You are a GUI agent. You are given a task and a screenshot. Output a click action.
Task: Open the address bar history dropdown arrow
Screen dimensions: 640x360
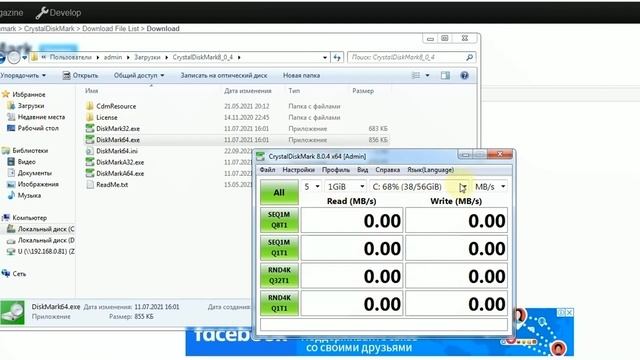(325, 58)
